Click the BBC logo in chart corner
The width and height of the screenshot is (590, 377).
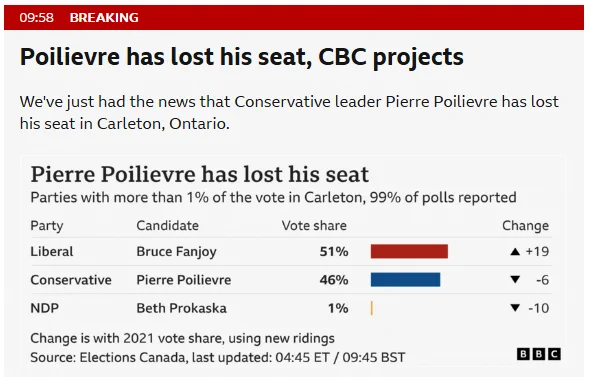(539, 354)
